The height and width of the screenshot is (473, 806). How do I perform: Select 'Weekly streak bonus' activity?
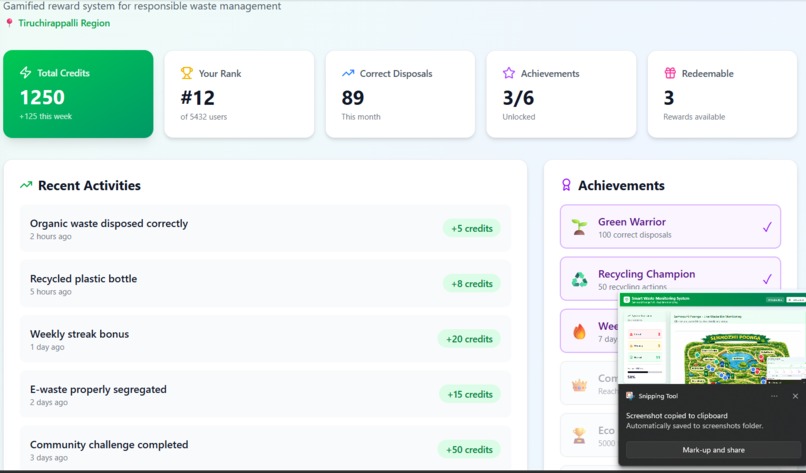click(x=265, y=339)
